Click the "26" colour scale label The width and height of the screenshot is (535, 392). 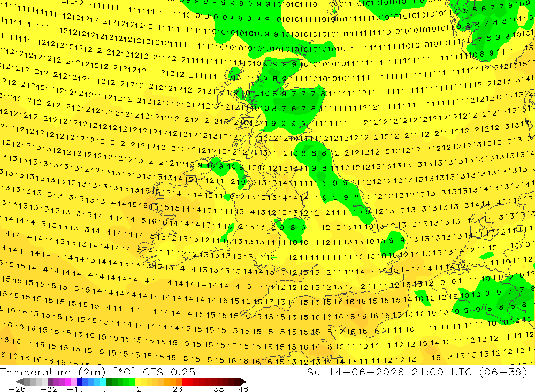(178, 389)
